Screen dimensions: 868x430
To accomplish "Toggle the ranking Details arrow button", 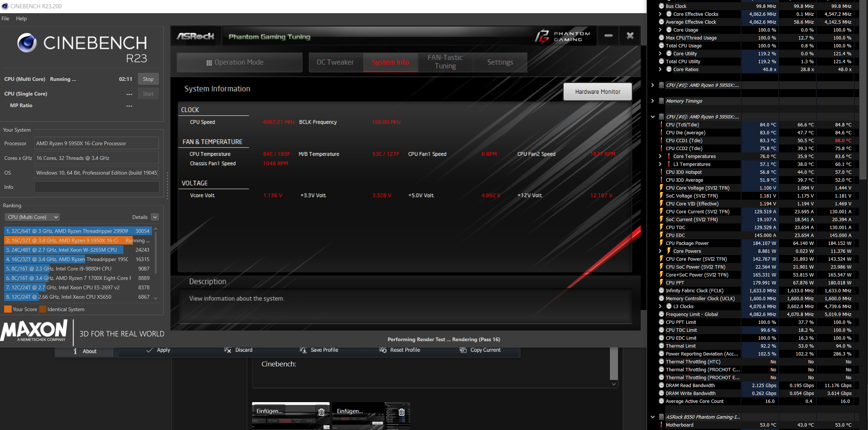I will [155, 217].
